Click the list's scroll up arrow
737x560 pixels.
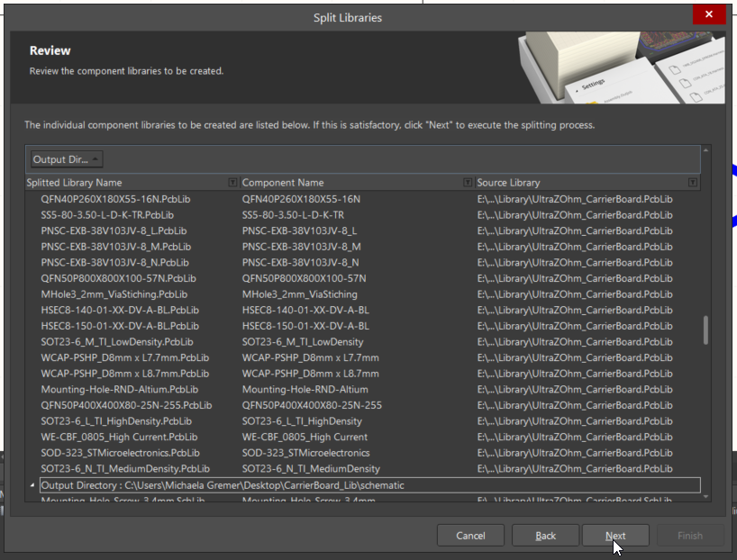pos(705,149)
